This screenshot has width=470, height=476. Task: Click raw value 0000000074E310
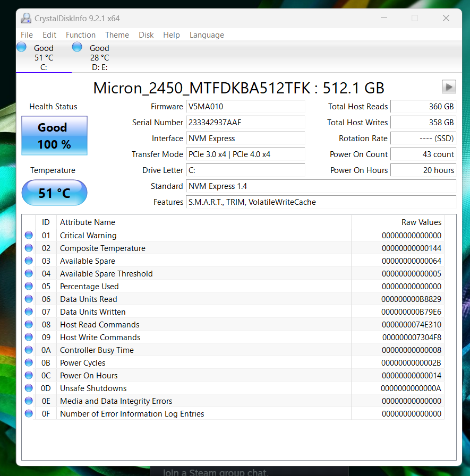pyautogui.click(x=412, y=325)
